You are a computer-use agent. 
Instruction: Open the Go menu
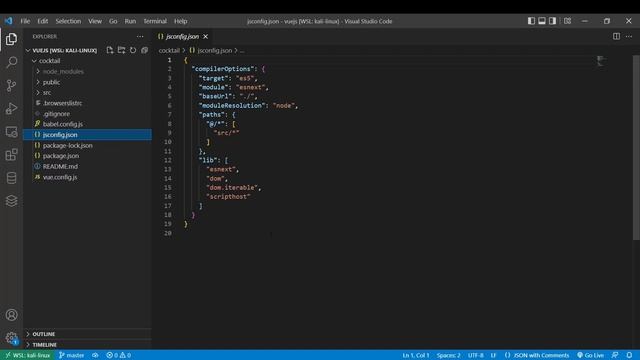point(113,21)
